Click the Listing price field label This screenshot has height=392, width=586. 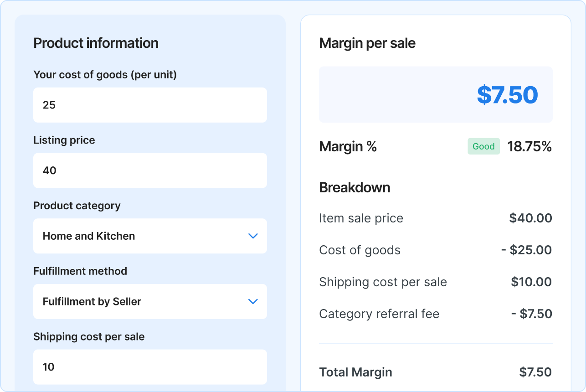[x=64, y=140]
